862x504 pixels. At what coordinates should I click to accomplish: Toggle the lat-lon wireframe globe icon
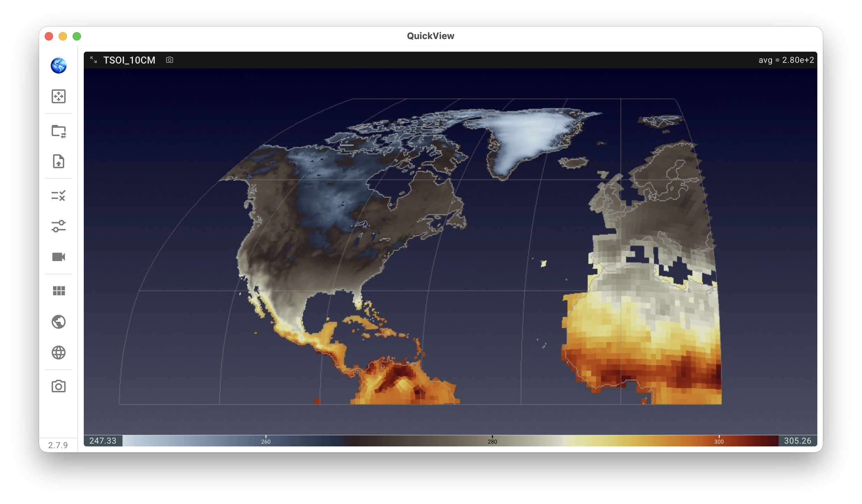(59, 353)
